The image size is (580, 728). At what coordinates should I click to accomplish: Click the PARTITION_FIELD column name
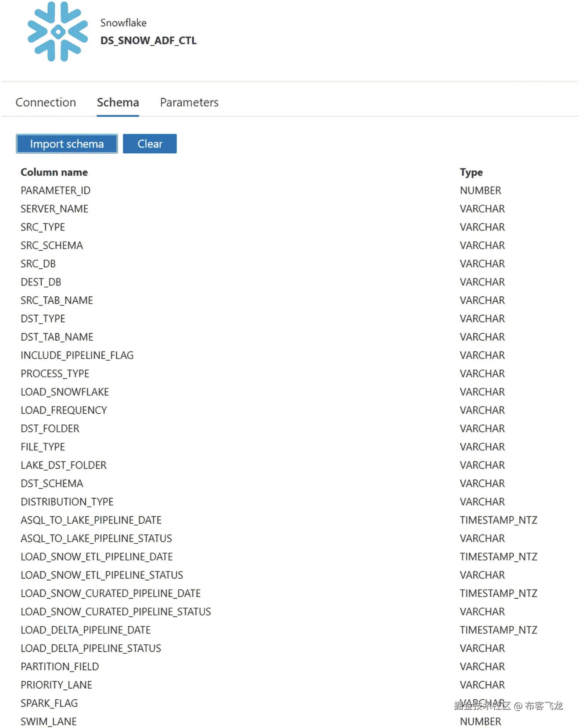[60, 667]
